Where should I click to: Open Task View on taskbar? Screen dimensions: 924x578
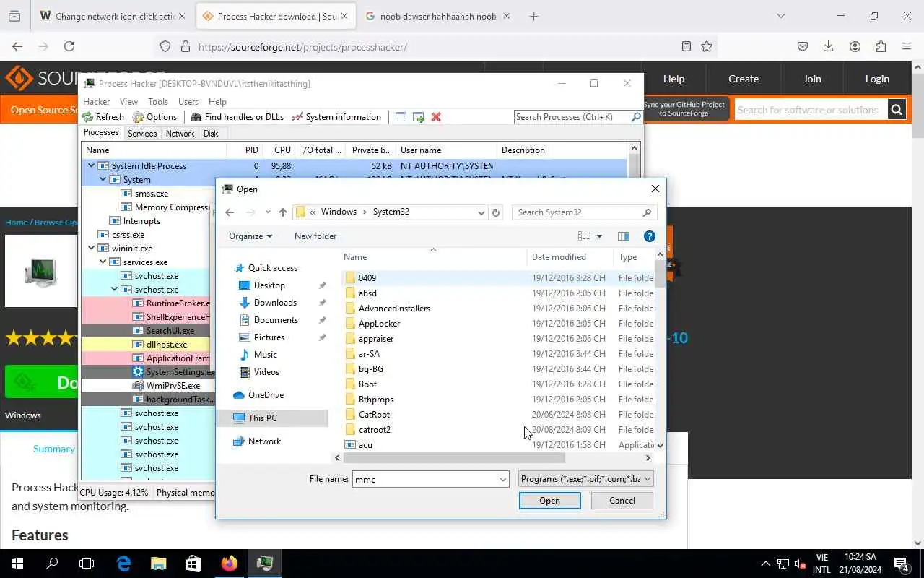(87, 564)
